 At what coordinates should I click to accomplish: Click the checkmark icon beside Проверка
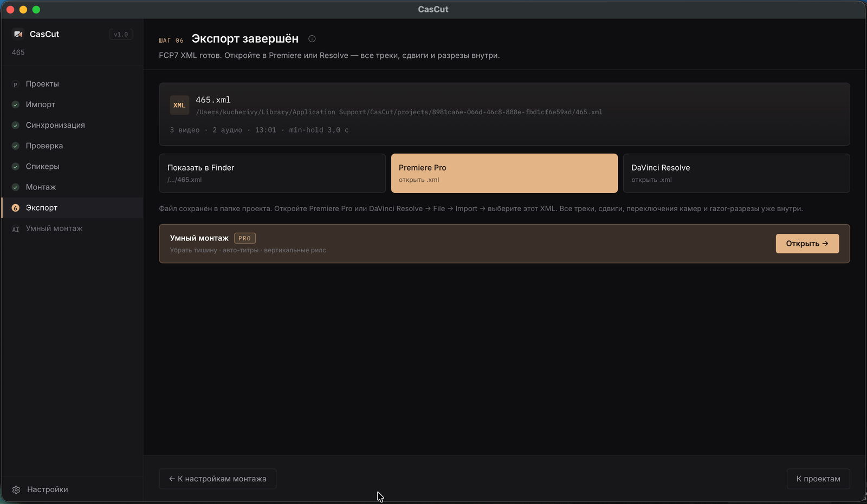15,146
